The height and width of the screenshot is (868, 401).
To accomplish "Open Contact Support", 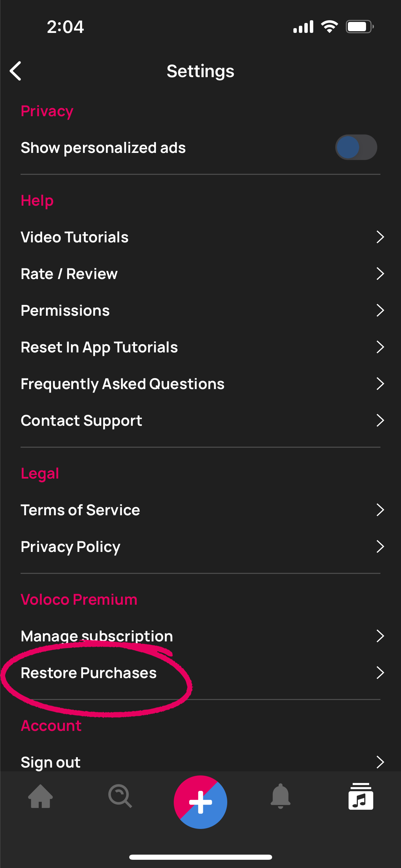I will (82, 421).
